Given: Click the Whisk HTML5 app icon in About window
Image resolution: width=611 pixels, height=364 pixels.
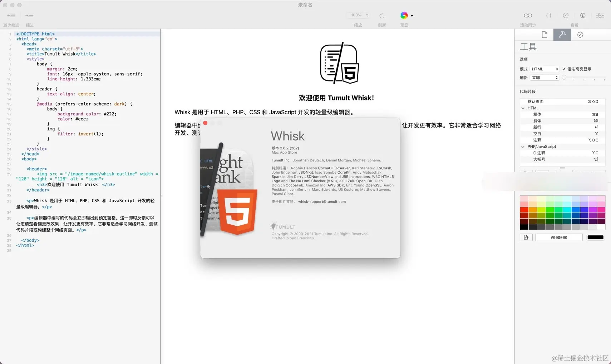Looking at the screenshot, I should point(230,189).
